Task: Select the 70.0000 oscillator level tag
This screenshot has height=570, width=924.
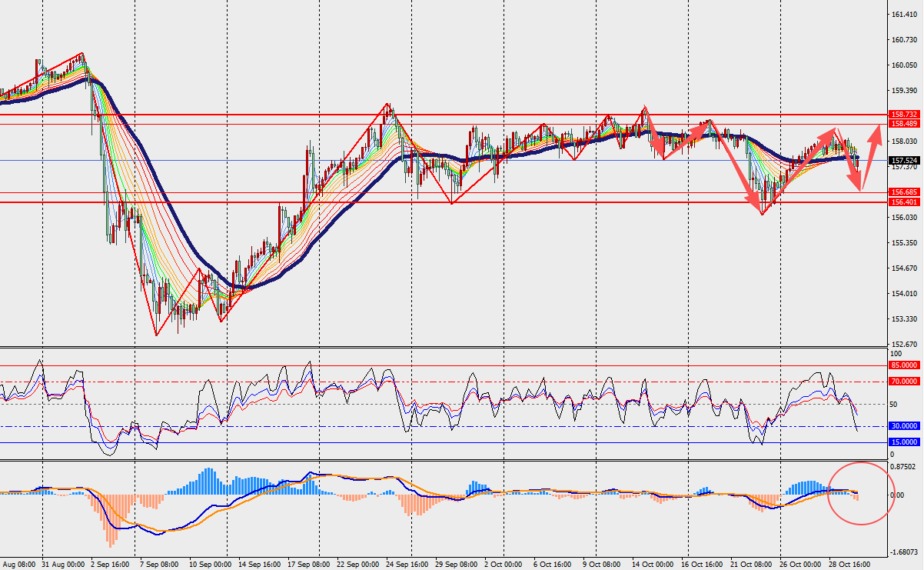Action: [x=904, y=382]
